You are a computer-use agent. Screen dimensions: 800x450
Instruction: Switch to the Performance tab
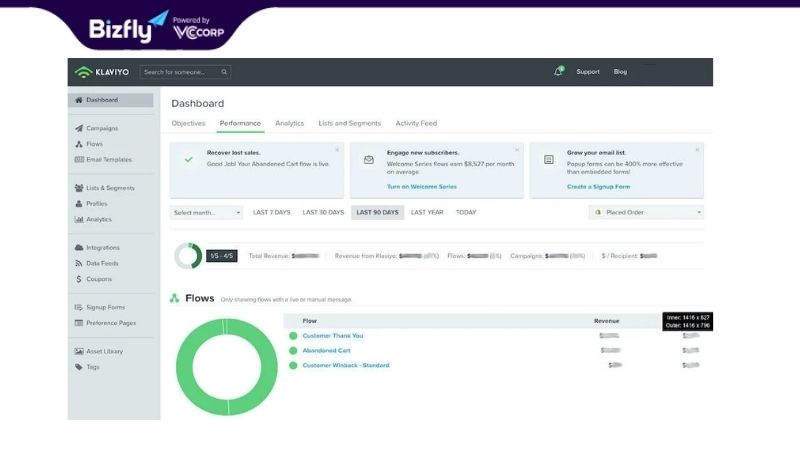tap(240, 123)
